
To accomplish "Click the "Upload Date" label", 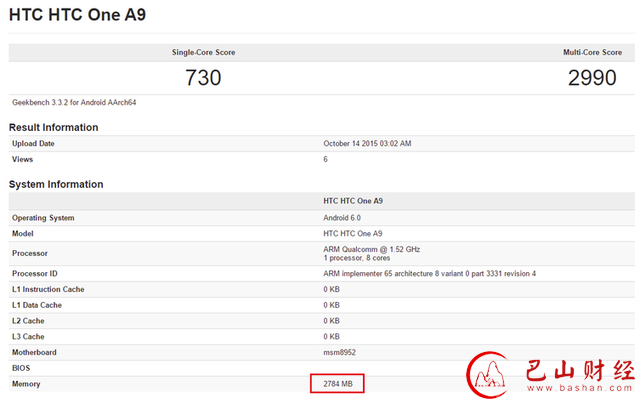I will (x=33, y=144).
